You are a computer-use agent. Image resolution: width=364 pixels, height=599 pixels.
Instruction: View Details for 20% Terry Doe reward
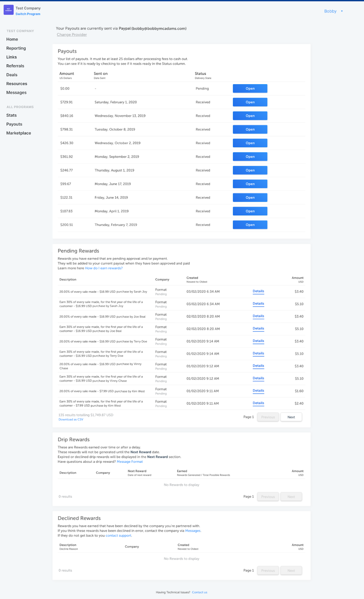point(258,341)
